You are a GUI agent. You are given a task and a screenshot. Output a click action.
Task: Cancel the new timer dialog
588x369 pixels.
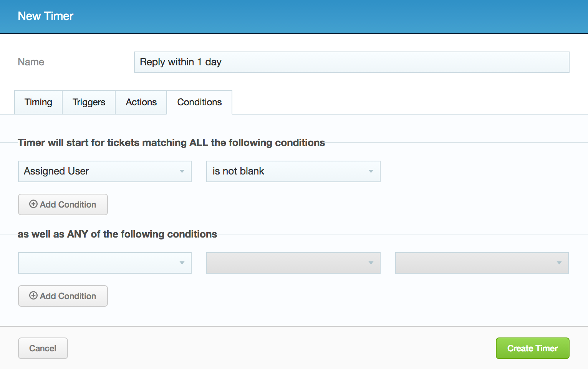43,348
